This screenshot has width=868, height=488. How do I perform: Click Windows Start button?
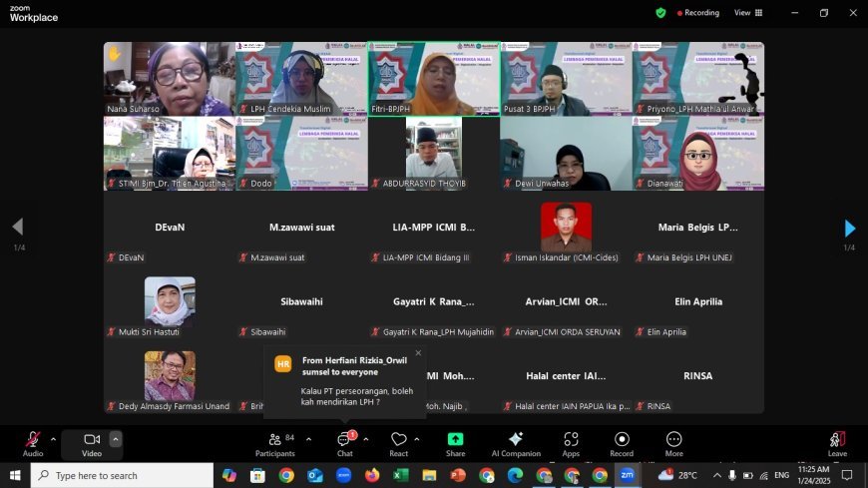15,475
